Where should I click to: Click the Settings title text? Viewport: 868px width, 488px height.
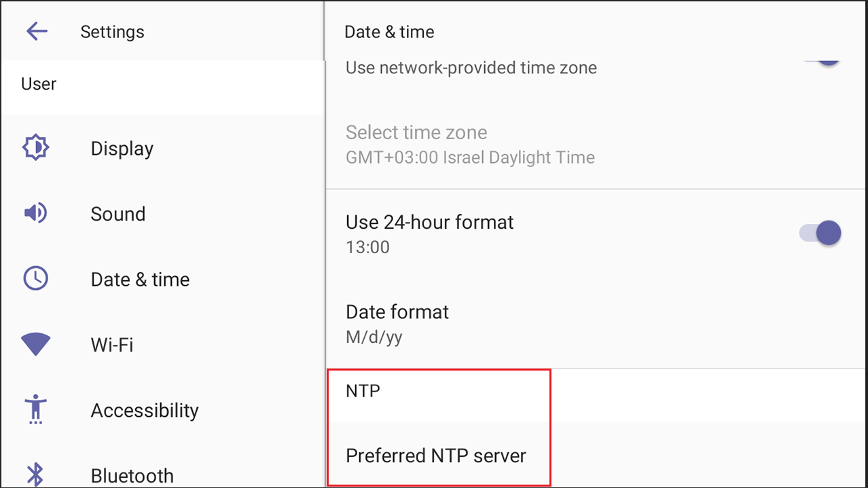[x=112, y=32]
